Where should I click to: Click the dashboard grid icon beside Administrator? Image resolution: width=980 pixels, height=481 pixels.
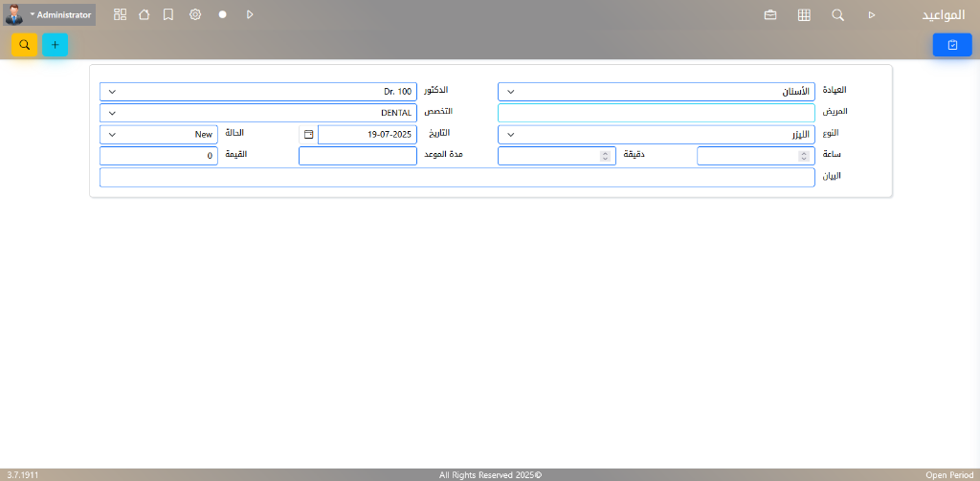(120, 15)
